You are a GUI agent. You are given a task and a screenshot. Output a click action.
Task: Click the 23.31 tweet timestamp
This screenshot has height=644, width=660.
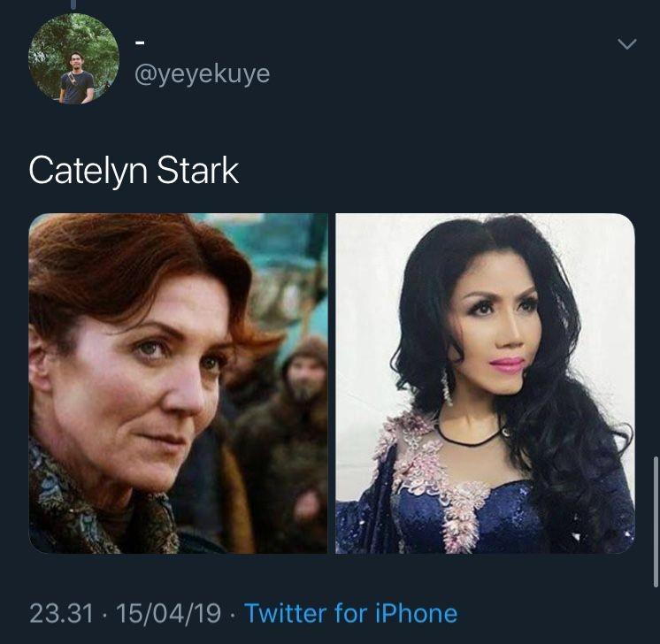(61, 613)
